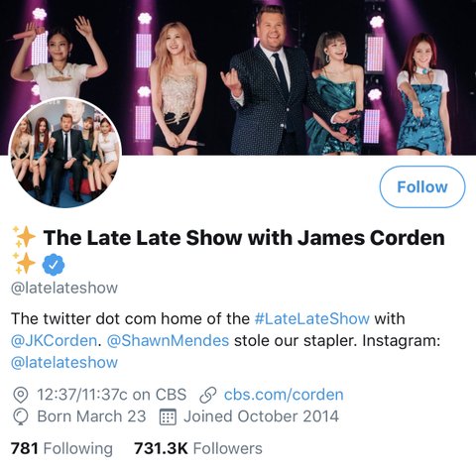Click the gray @latelateshow handle text
The height and width of the screenshot is (473, 476).
click(64, 288)
